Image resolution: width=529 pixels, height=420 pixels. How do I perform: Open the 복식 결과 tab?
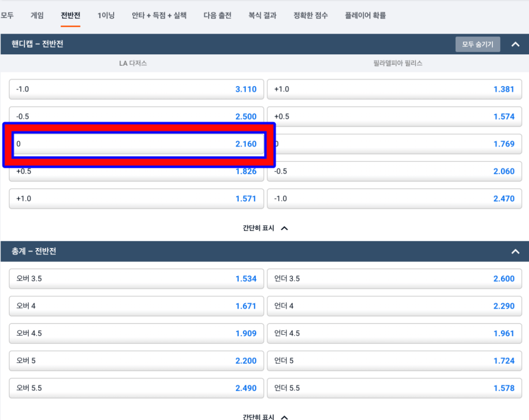(x=262, y=15)
